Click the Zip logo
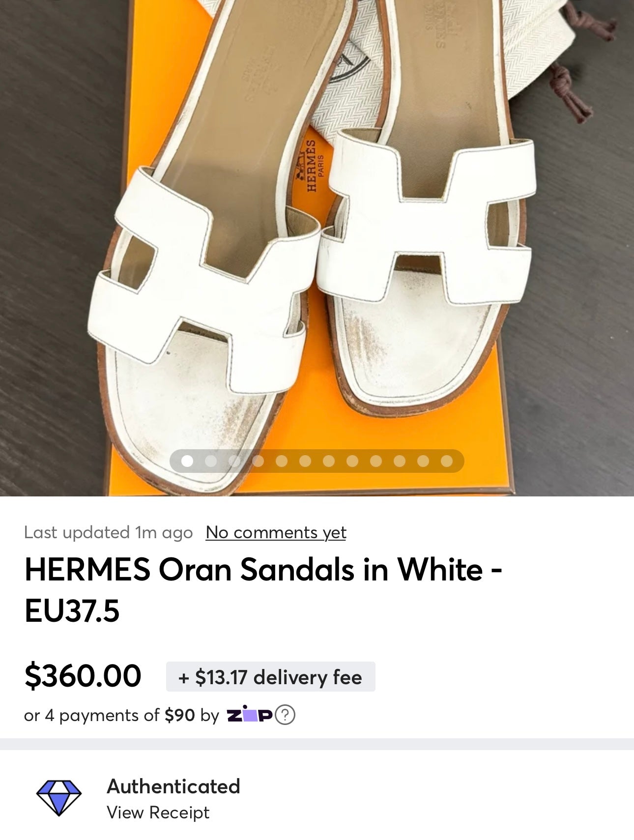This screenshot has width=634, height=840. [250, 716]
